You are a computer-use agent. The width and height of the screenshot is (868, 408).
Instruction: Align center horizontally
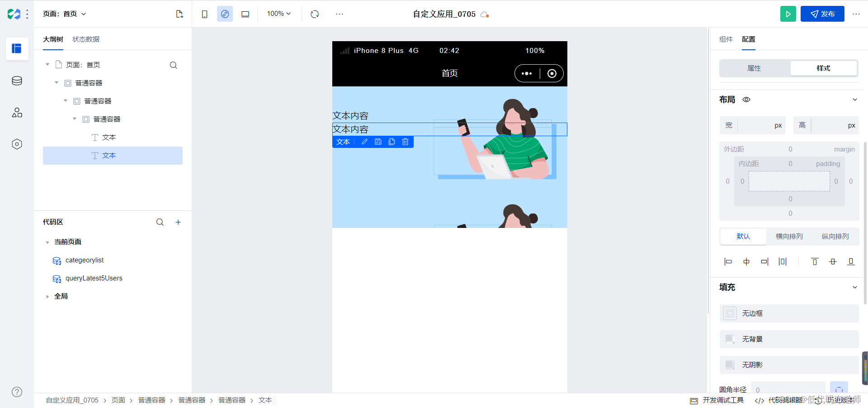[746, 261]
